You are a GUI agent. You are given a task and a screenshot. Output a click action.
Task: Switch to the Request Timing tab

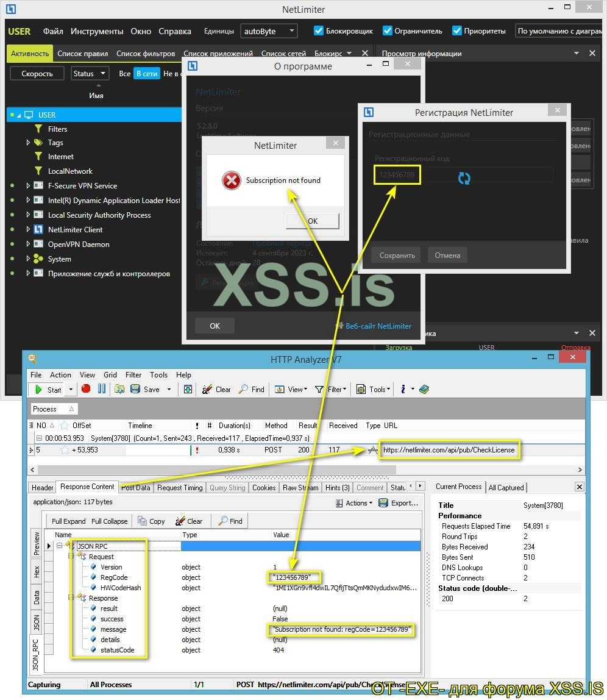[x=180, y=488]
